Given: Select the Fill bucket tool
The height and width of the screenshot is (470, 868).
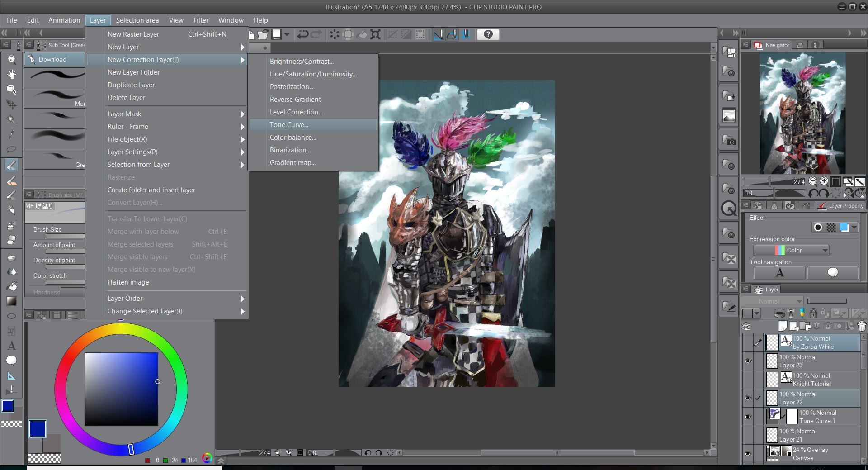Looking at the screenshot, I should [x=12, y=286].
